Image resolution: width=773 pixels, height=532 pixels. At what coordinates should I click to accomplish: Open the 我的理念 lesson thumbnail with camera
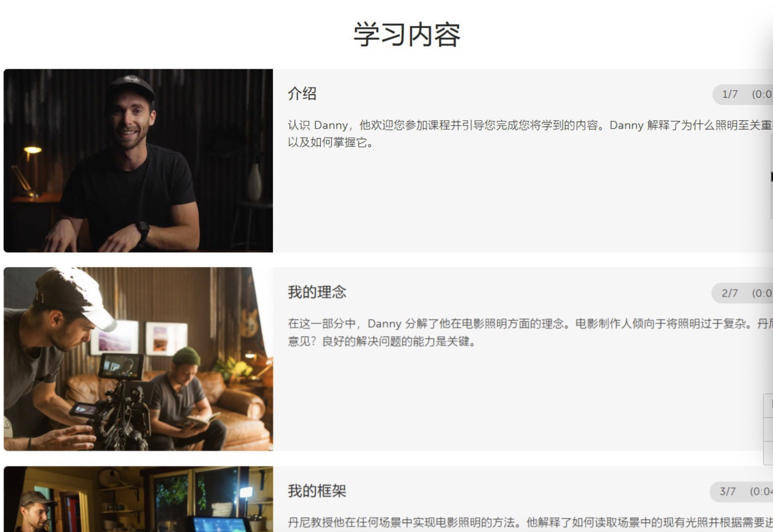coord(138,359)
